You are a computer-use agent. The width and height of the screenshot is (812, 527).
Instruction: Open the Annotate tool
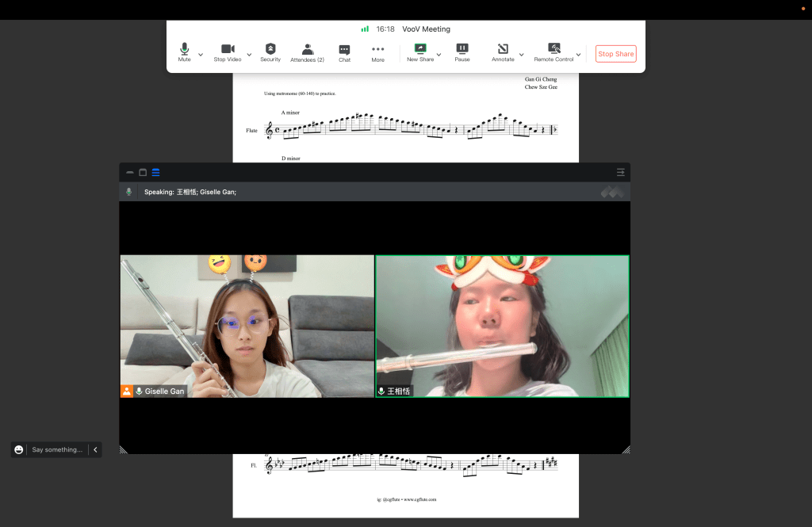(x=503, y=52)
